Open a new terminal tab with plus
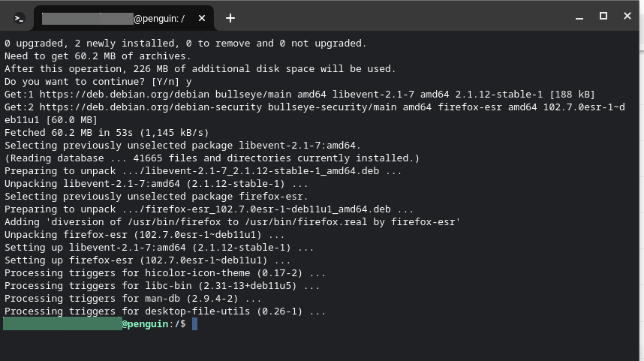Image resolution: width=644 pixels, height=361 pixels. 230,18
